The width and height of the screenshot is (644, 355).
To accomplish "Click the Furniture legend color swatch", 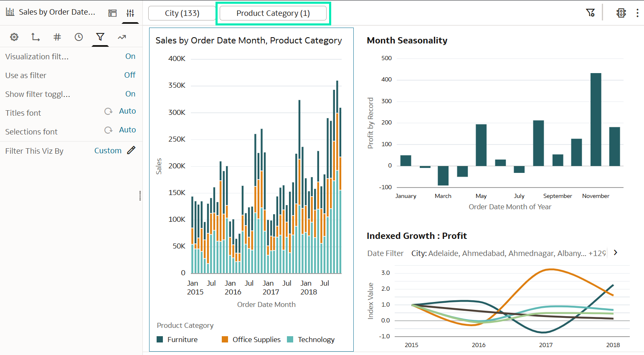I will [x=160, y=340].
